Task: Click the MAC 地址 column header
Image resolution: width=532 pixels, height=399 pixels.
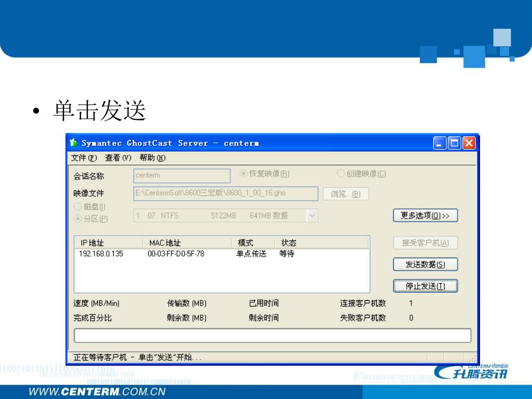Action: (x=187, y=243)
